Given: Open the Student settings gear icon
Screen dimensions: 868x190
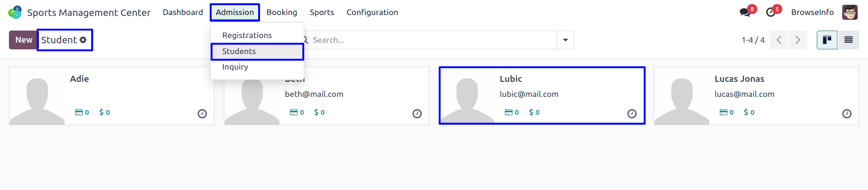Looking at the screenshot, I should (83, 40).
